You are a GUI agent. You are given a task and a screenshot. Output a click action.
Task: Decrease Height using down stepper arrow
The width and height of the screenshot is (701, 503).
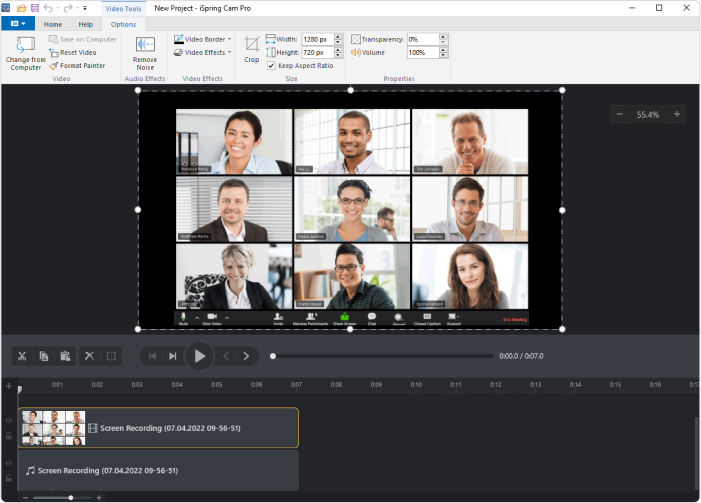tap(338, 55)
